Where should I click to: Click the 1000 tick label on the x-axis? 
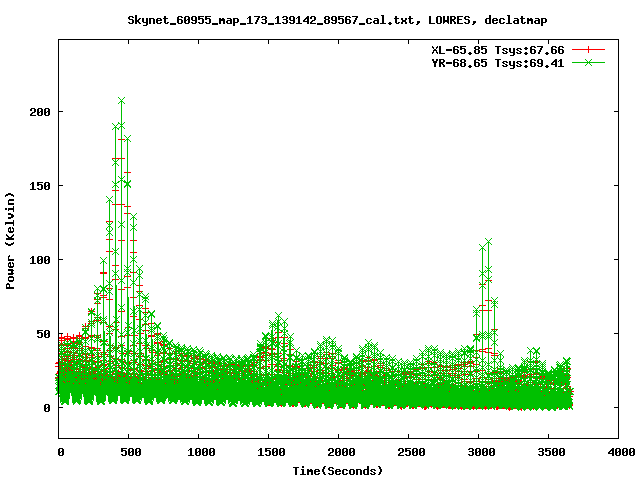[199, 452]
